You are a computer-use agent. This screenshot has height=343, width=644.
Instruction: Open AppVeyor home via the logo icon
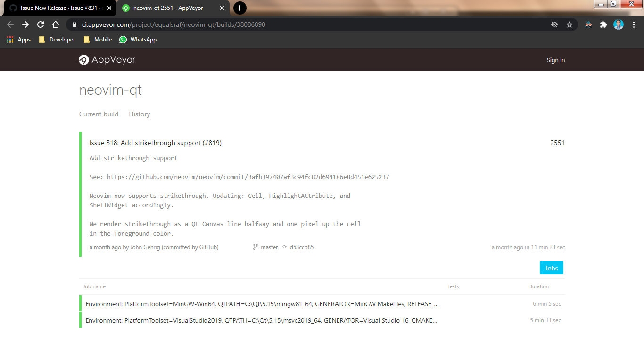pyautogui.click(x=84, y=60)
